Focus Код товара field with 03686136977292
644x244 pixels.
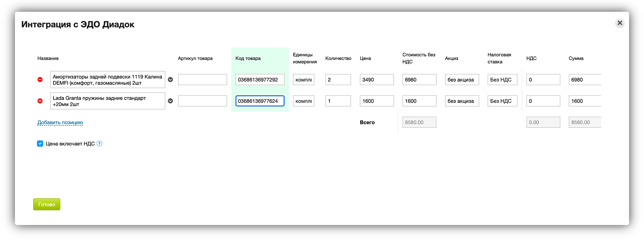tap(260, 80)
